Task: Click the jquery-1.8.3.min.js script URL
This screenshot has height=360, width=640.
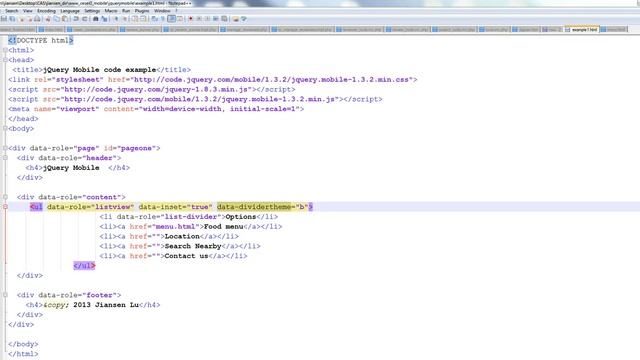Action: (x=156, y=89)
